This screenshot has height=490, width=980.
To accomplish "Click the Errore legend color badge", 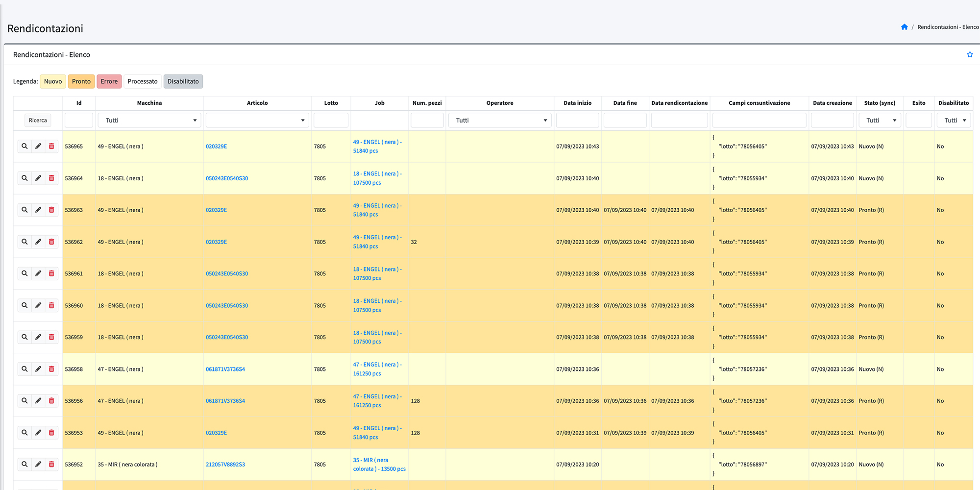I will pyautogui.click(x=109, y=81).
